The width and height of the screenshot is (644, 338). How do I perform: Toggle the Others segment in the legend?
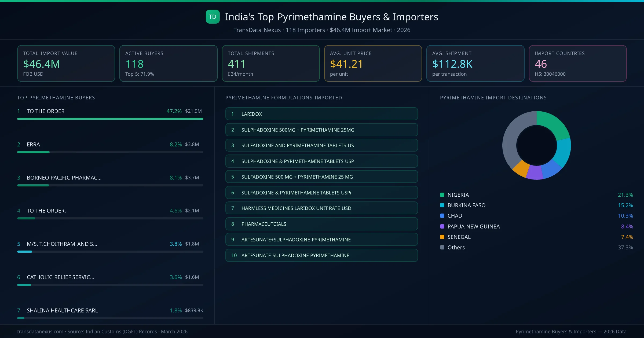[456, 247]
